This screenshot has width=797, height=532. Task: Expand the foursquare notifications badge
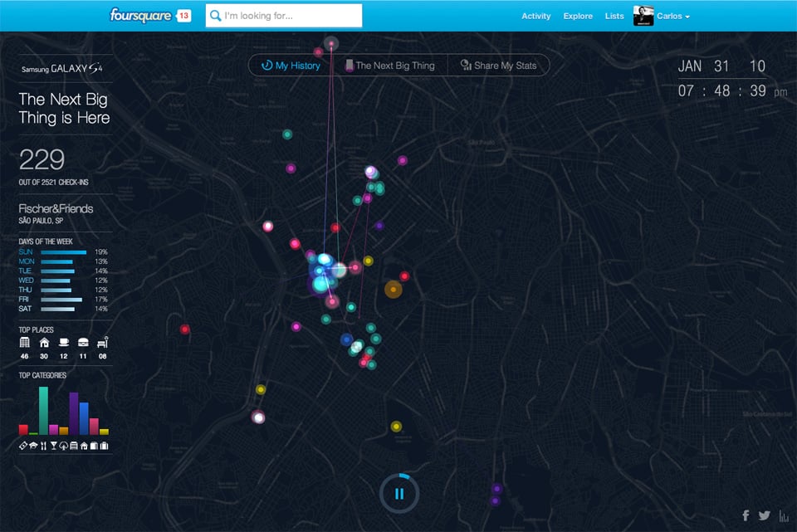[183, 15]
